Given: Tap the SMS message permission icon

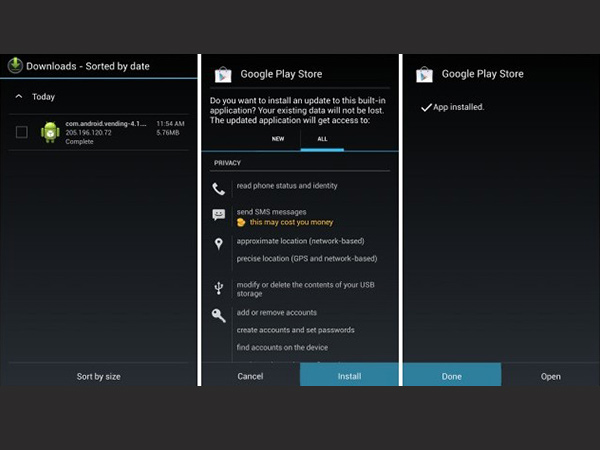Looking at the screenshot, I should pyautogui.click(x=218, y=215).
